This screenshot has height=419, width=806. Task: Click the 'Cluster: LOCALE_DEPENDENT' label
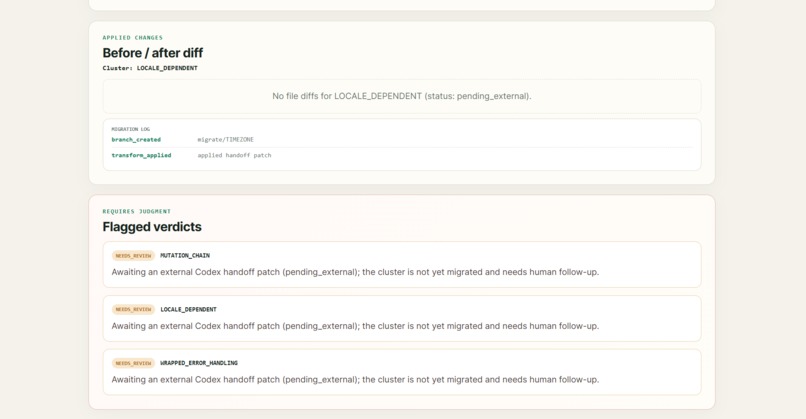pyautogui.click(x=150, y=68)
